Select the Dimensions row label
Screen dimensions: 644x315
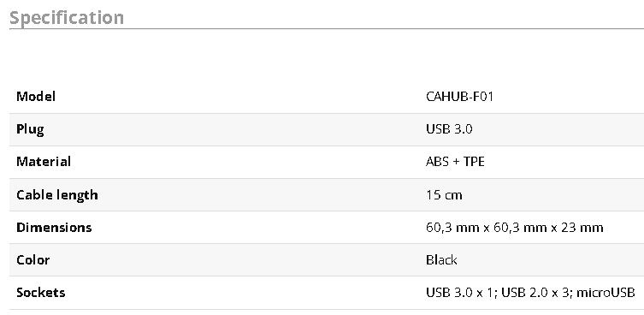point(54,228)
